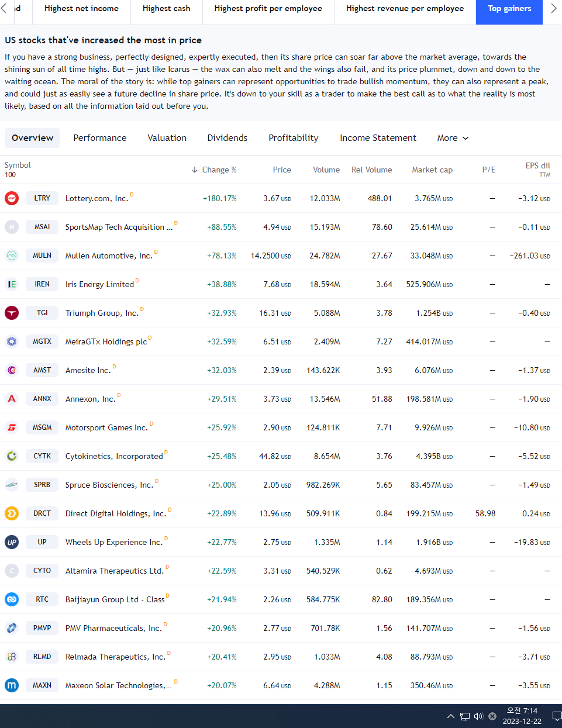Viewport: 562px width, 728px height.
Task: Click the Triumph Group logo icon
Action: point(12,313)
